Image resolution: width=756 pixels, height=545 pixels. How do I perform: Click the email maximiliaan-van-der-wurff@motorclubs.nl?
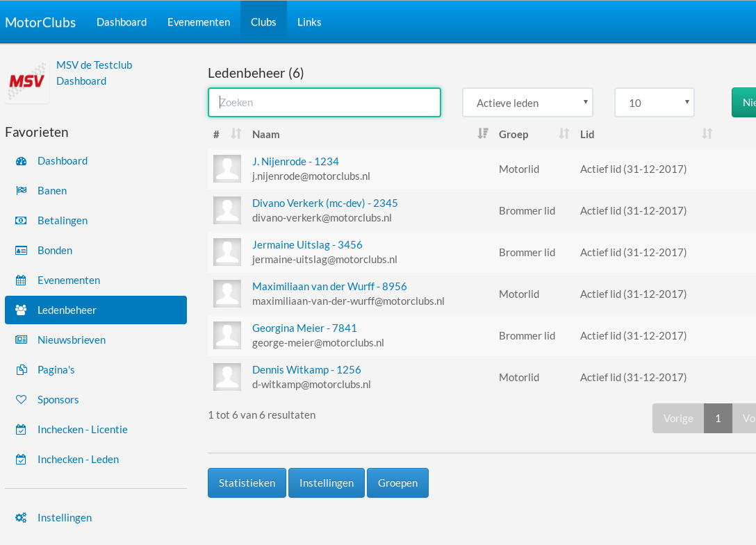coord(348,301)
